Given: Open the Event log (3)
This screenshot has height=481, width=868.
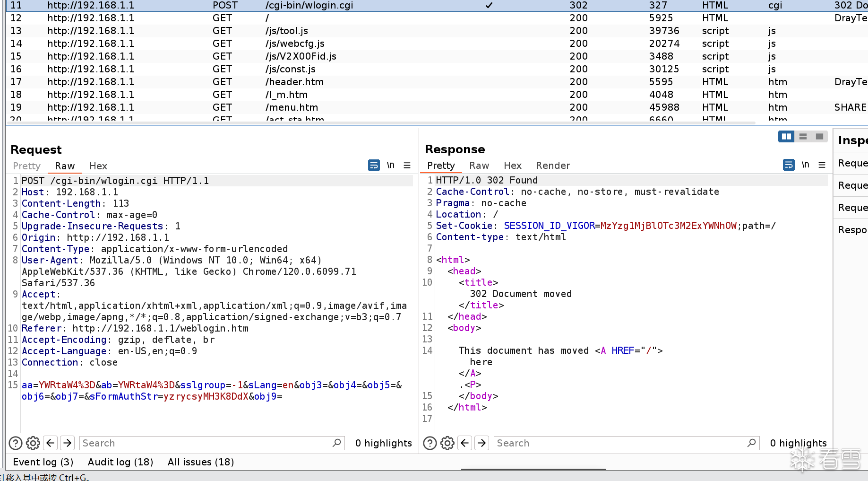Looking at the screenshot, I should click(x=43, y=462).
